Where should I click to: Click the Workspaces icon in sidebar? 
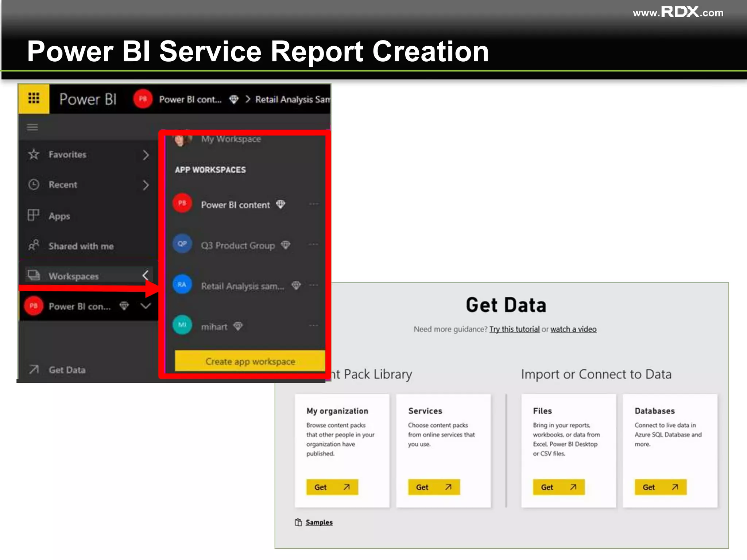coord(34,275)
